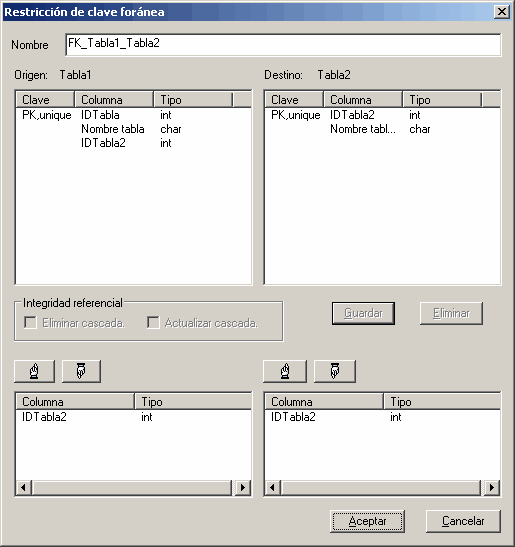Click Columna column header in Origen upper list

pyautogui.click(x=114, y=100)
